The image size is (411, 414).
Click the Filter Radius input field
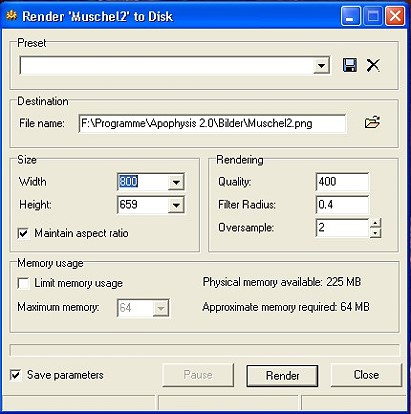pyautogui.click(x=342, y=205)
